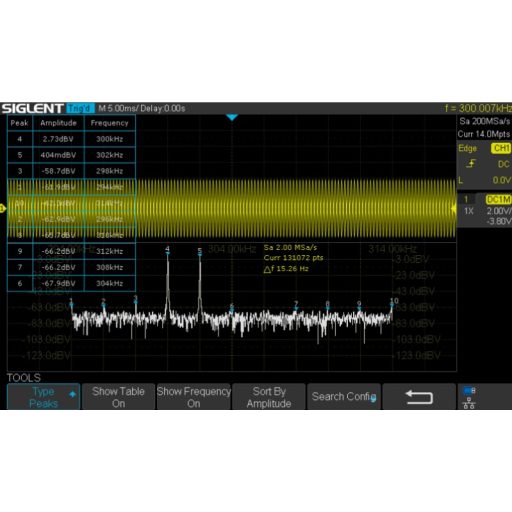Toggle the Show Table On softkey
The width and height of the screenshot is (512, 512).
(118, 397)
